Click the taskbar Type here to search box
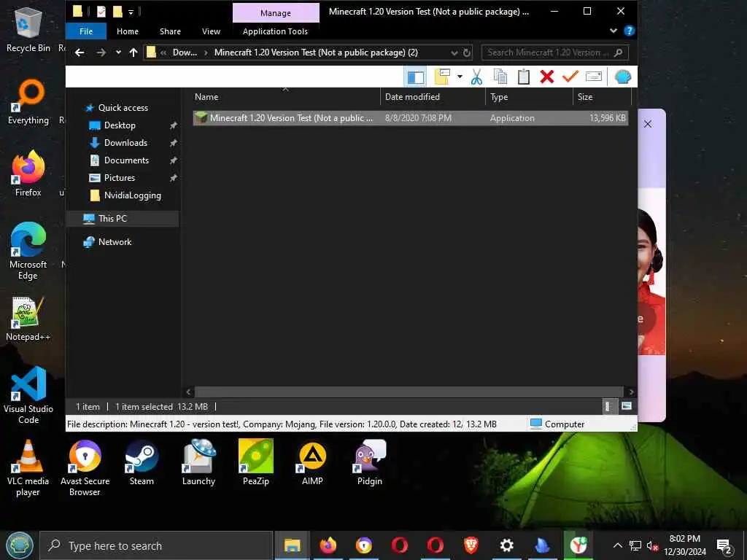This screenshot has height=560, width=747. click(156, 545)
